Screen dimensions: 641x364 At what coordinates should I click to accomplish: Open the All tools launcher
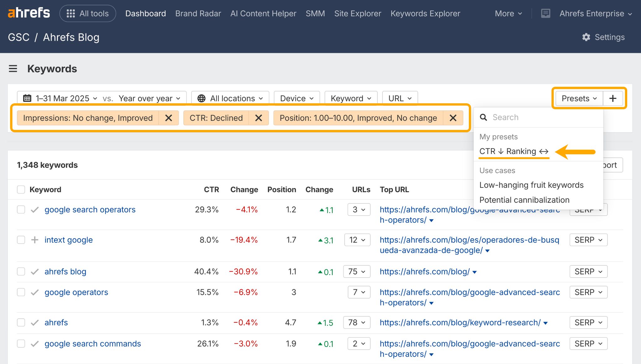tap(88, 13)
